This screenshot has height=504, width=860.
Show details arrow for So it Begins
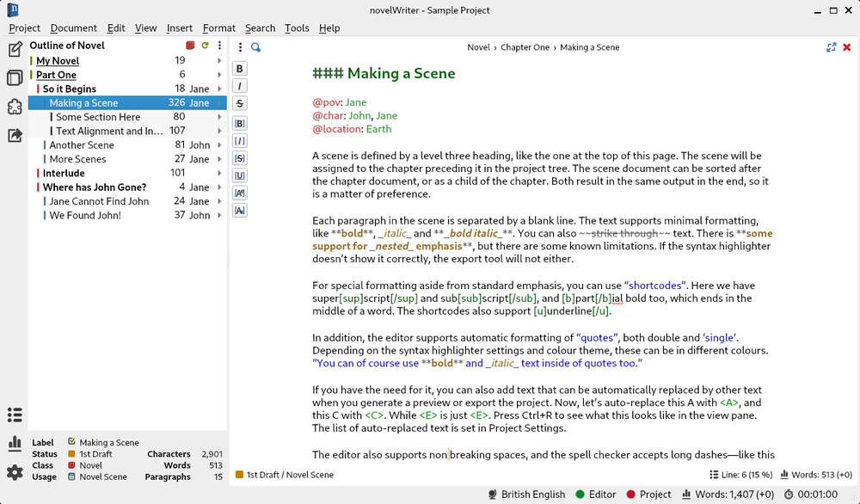click(219, 89)
